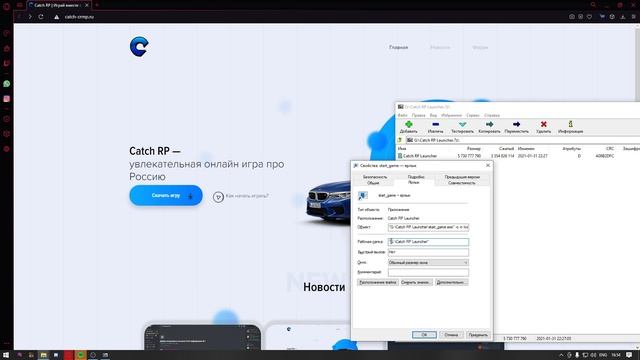The width and height of the screenshot is (640, 360).
Task: Open the 7-Zip Избранное menu
Action: (x=451, y=116)
